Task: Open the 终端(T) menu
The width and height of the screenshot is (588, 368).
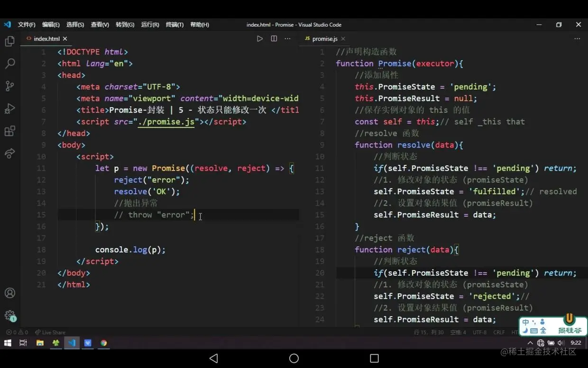Action: [x=175, y=25]
